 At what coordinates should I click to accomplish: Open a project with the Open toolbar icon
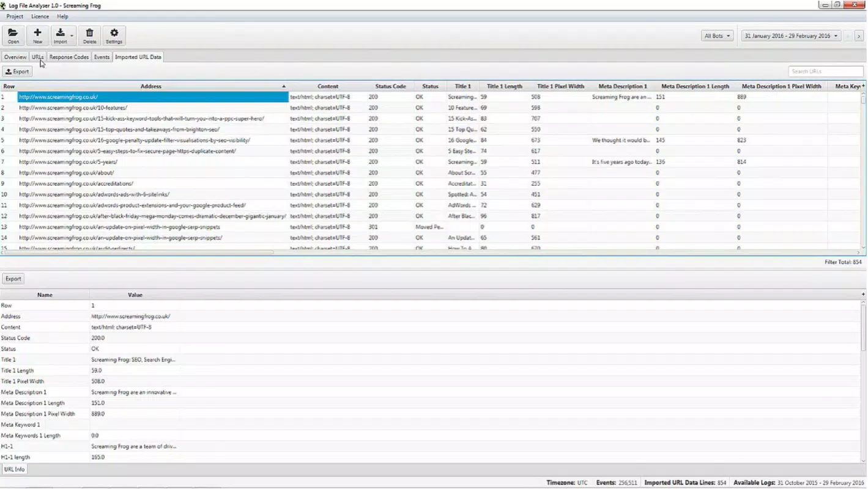coord(13,35)
